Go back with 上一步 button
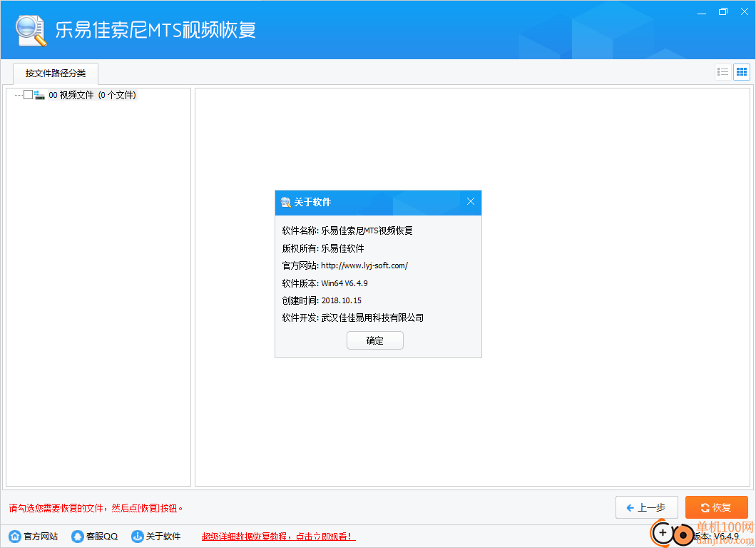This screenshot has width=756, height=548. 647,507
